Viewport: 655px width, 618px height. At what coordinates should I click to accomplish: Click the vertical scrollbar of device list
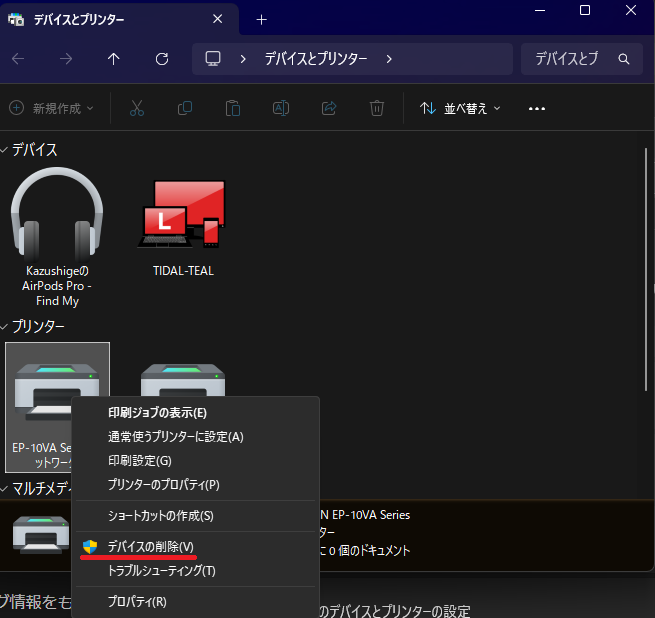pos(646,270)
